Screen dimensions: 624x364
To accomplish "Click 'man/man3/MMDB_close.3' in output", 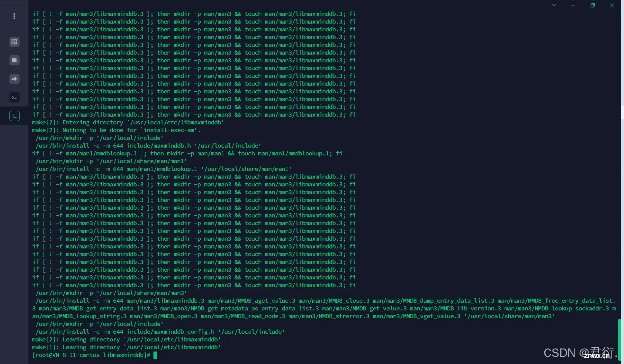I will click(x=334, y=301).
